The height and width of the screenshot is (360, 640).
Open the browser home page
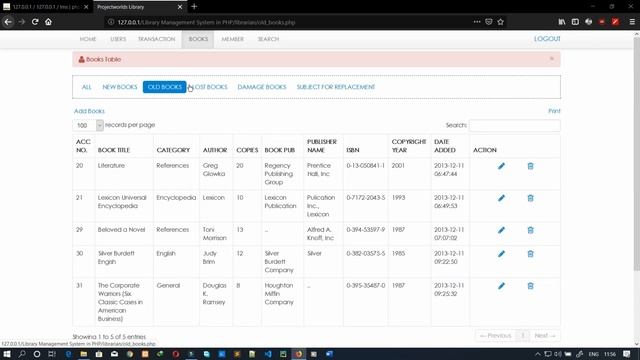(x=48, y=22)
